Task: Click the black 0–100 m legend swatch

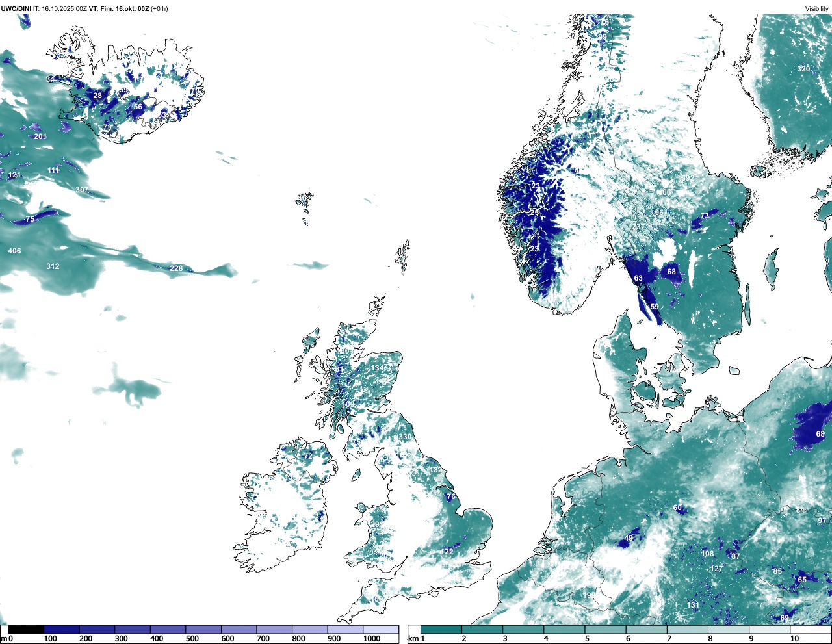Action: point(27,629)
